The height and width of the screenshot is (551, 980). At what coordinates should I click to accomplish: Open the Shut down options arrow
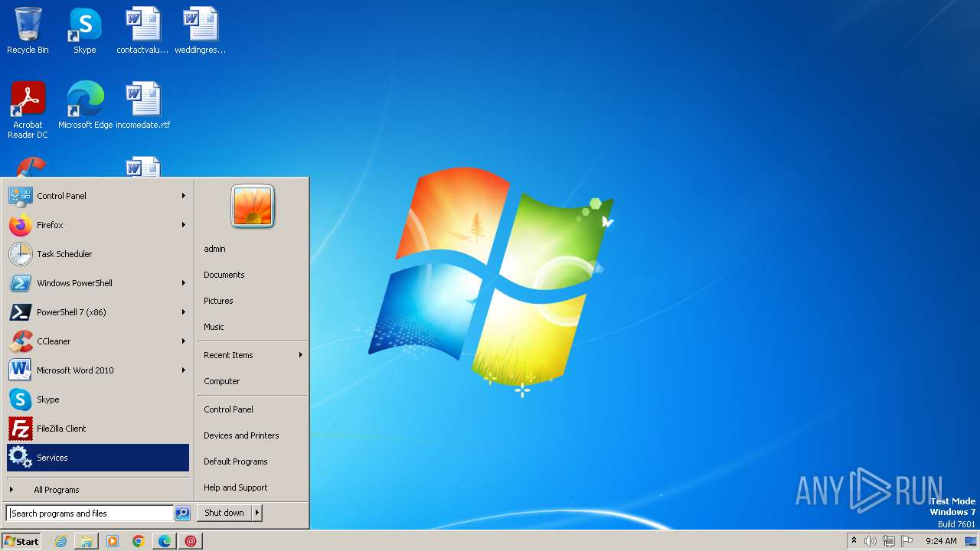pos(257,513)
